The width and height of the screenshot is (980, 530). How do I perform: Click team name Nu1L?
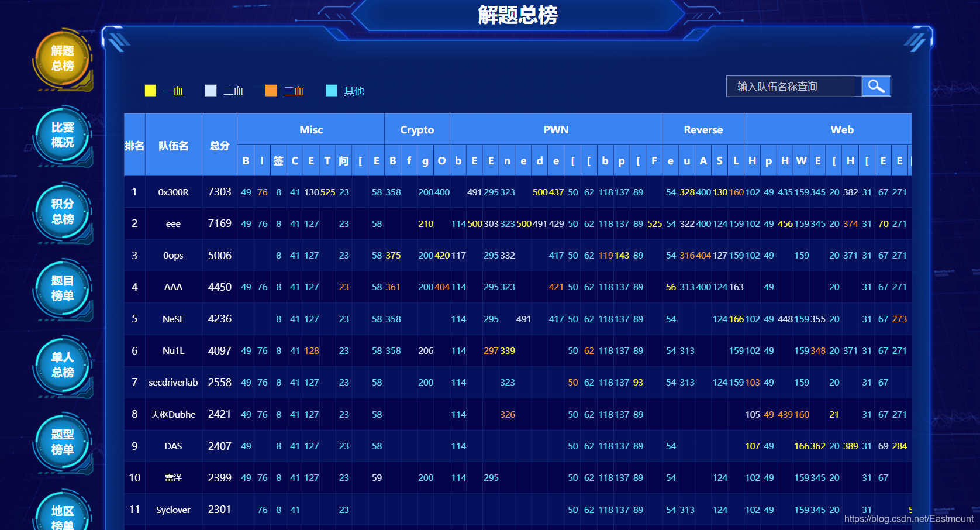(x=174, y=351)
